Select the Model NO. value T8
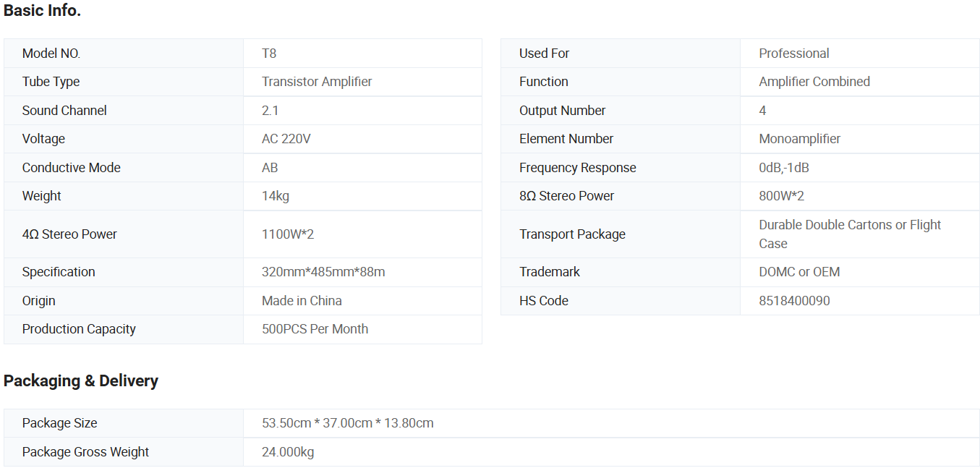Viewport: 980px width, 468px height. (269, 54)
